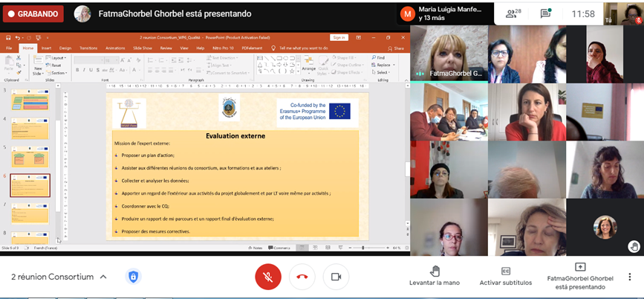
Task: Leave the call with the red hang-up button
Action: 302,277
